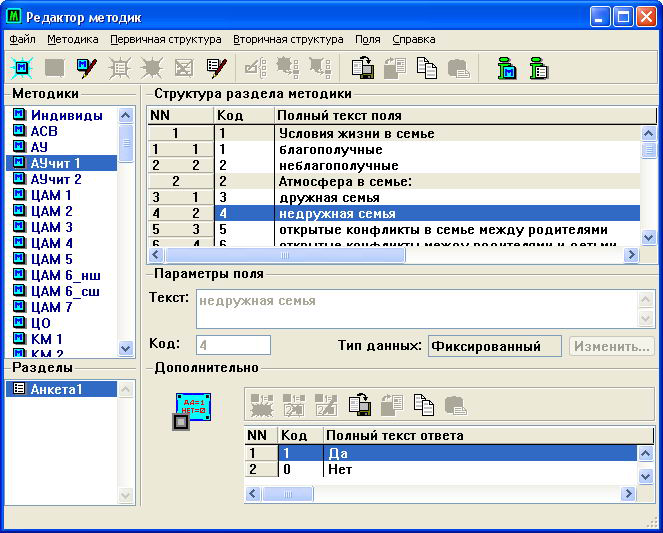
Task: Click the green stamp with list icon
Action: [x=539, y=68]
